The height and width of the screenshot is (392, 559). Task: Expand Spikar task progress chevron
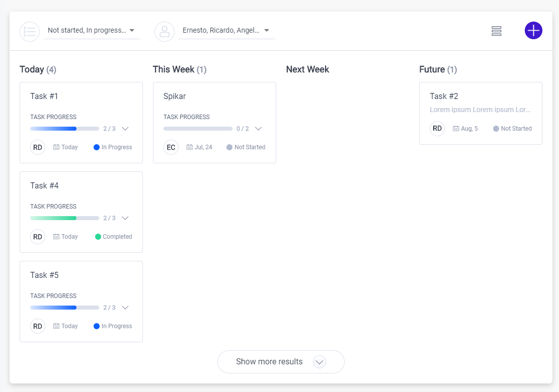(259, 129)
